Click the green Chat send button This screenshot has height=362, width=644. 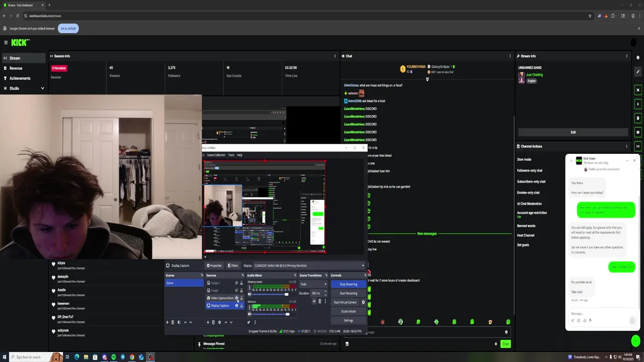coord(505,344)
